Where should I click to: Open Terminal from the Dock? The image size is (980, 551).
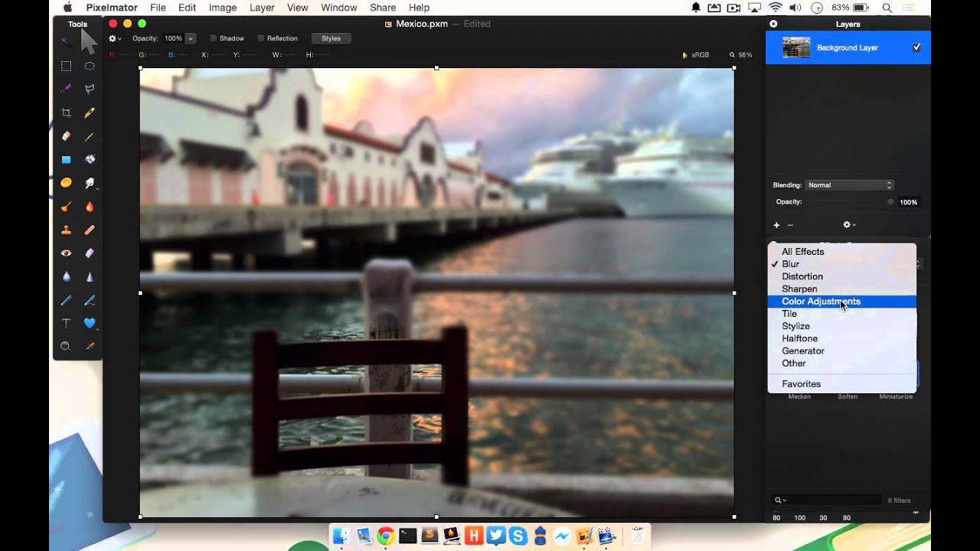(407, 536)
